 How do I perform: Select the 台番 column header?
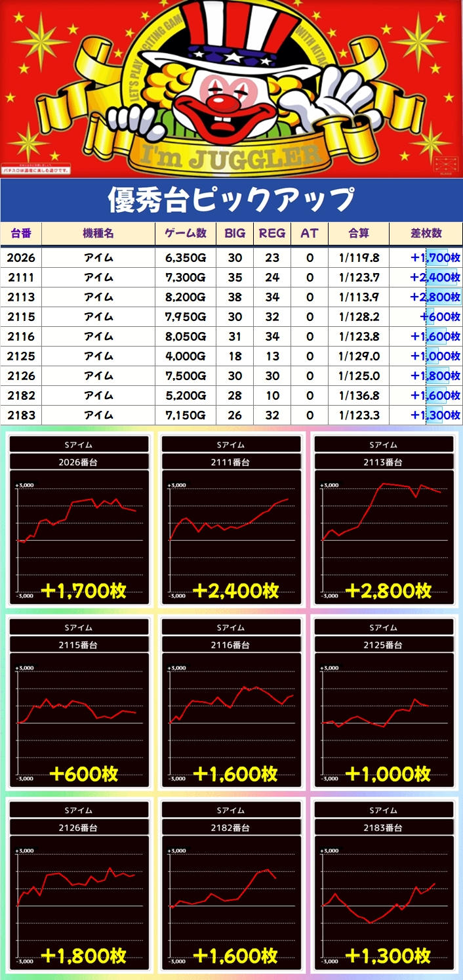point(20,233)
